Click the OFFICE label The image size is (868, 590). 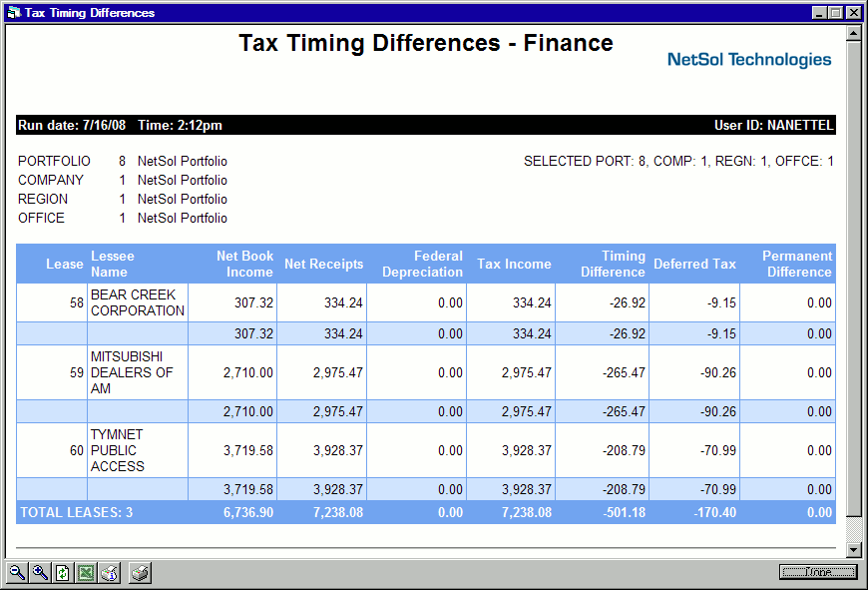pos(42,218)
